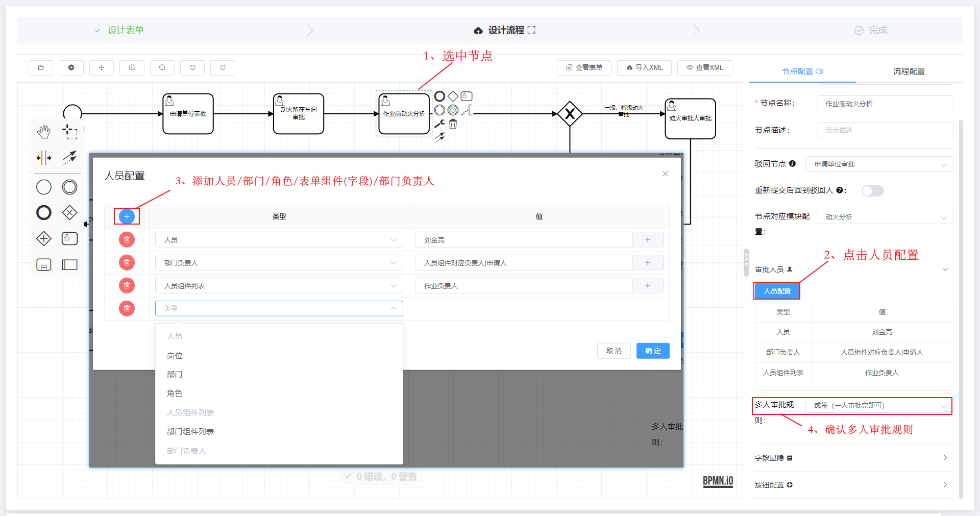Go to the 设计表单 step
Screen dimensions: 980x516
[x=126, y=30]
